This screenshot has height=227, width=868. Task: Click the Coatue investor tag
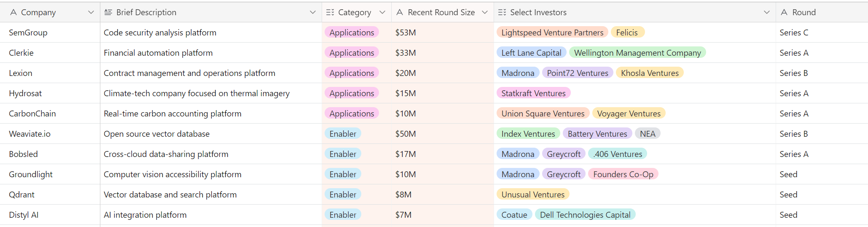tap(514, 215)
